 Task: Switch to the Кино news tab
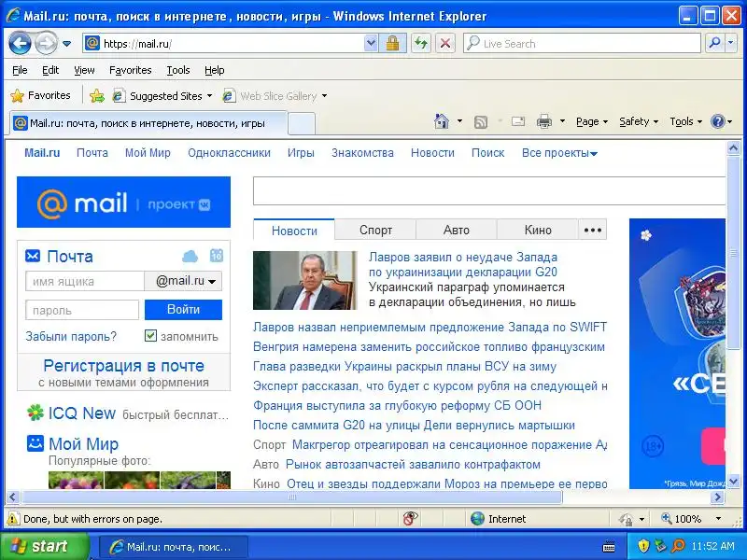(538, 230)
